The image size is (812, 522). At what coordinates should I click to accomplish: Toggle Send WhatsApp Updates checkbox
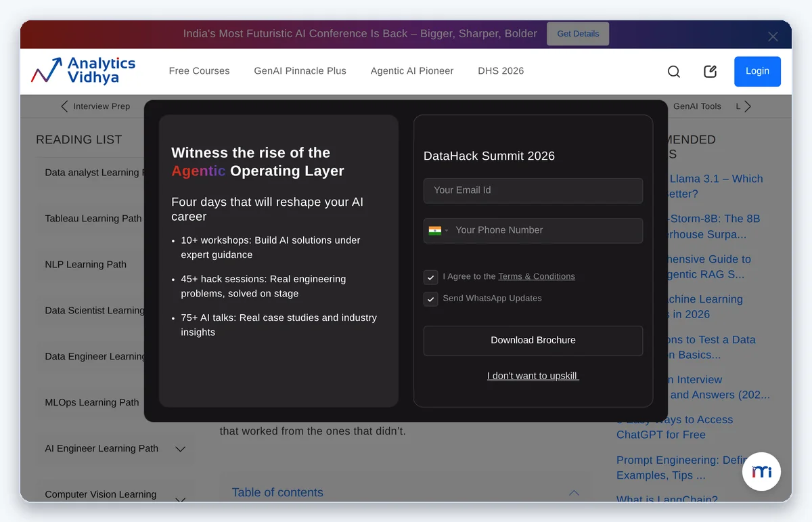click(x=431, y=299)
